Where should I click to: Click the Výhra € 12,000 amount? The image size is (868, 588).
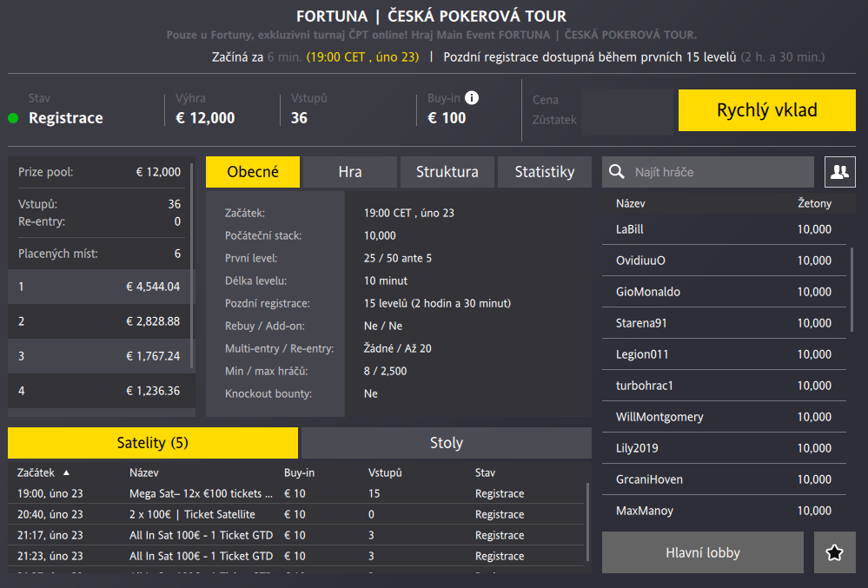[205, 118]
